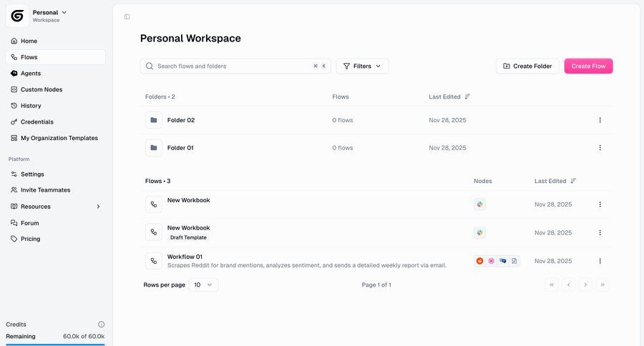The height and width of the screenshot is (346, 644).
Task: View run History
Action: point(55,106)
